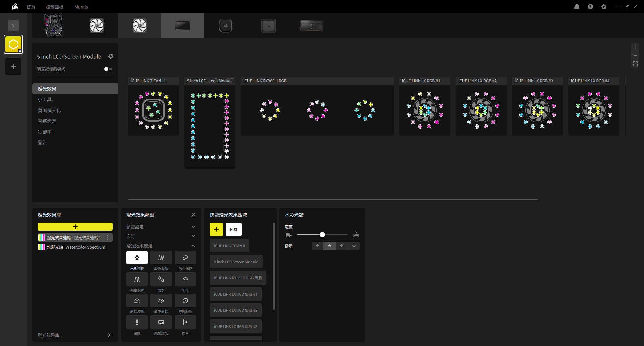
Task: Toggle the 所有 all-zones button
Action: point(234,229)
